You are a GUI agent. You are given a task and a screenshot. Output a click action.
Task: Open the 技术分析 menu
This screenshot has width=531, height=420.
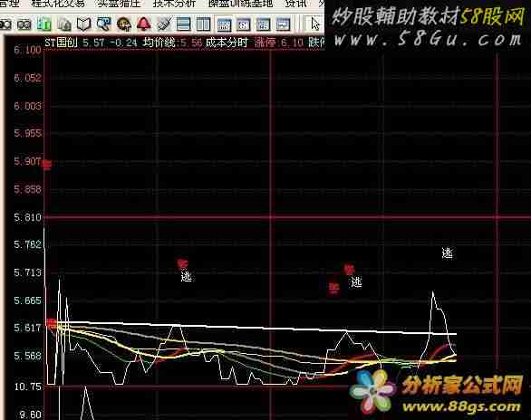(x=174, y=4)
